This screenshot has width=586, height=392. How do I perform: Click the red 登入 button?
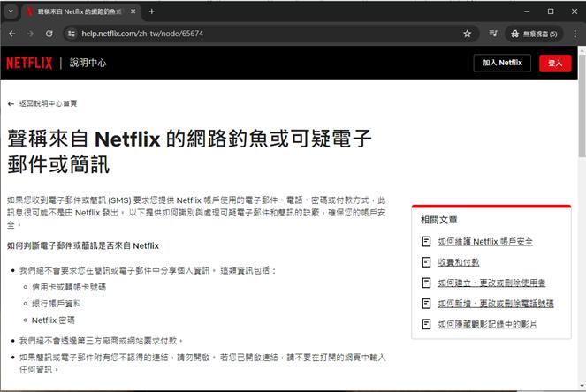click(x=555, y=63)
